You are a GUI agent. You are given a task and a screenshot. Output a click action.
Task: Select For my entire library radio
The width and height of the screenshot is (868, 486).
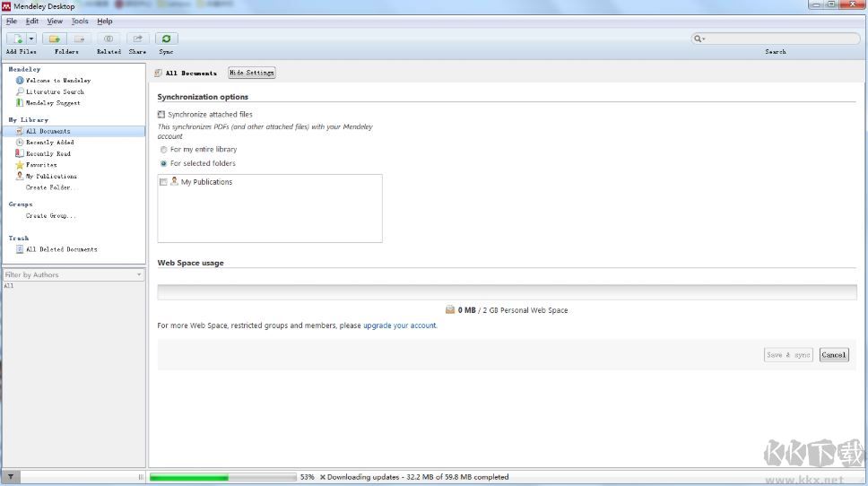click(x=163, y=150)
